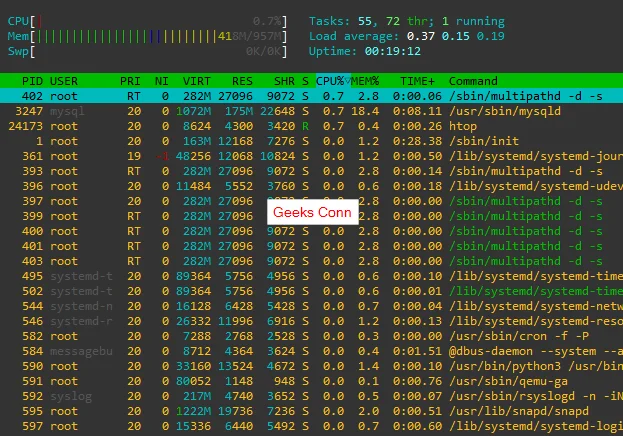Click the syslog user name
623x436 pixels.
pyautogui.click(x=71, y=397)
